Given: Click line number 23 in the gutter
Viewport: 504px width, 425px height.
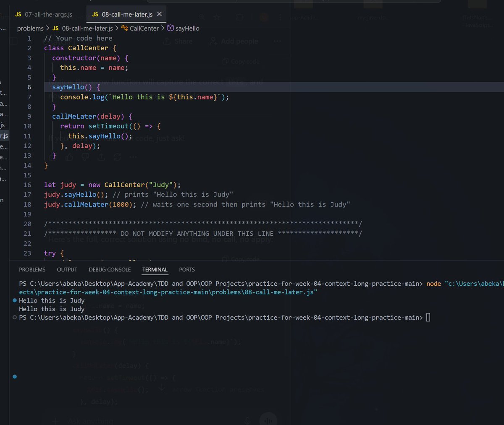Looking at the screenshot, I should [x=27, y=253].
